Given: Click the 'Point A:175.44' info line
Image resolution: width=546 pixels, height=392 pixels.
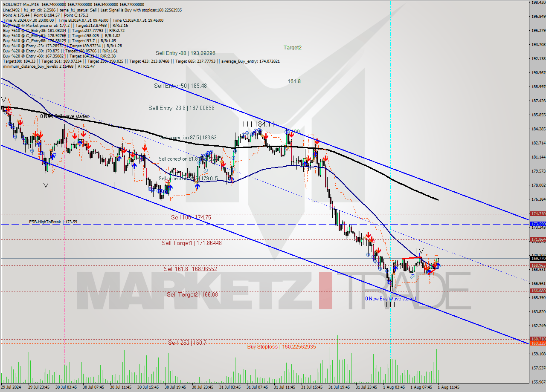Looking at the screenshot, I should pos(45,14).
